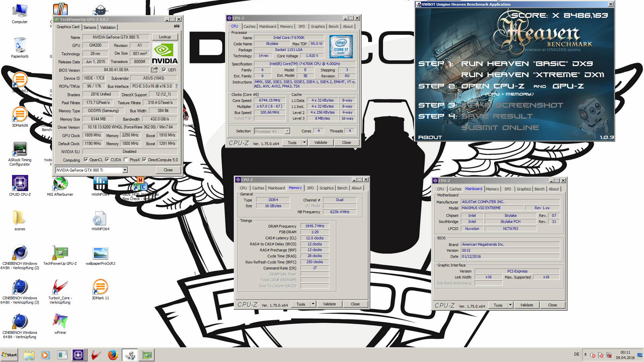The height and width of the screenshot is (362, 644).
Task: Open the Windows Start menu
Action: [x=9, y=355]
